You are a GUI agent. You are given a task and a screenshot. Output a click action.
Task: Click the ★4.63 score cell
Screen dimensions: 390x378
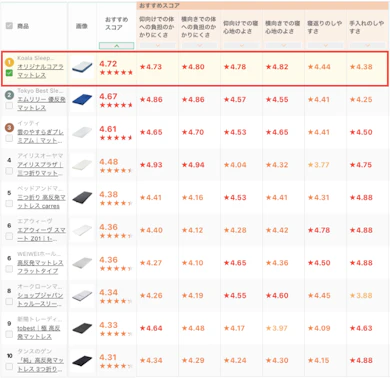click(361, 328)
